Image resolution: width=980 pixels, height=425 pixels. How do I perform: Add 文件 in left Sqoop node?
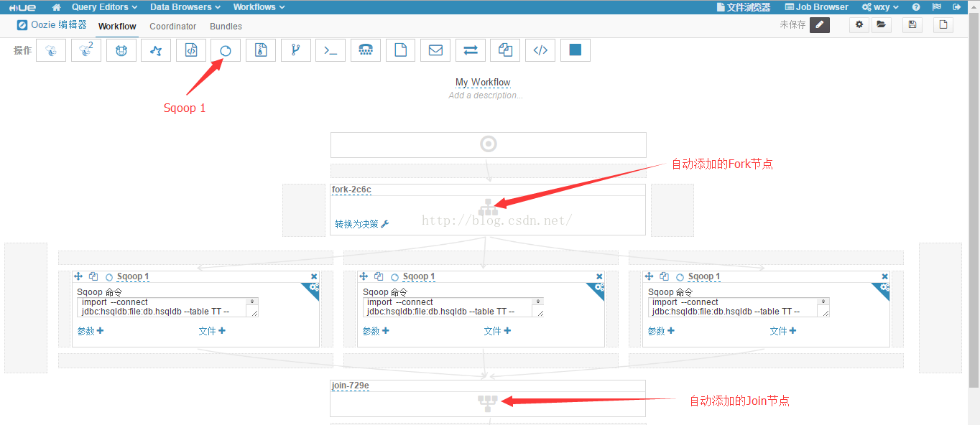tap(212, 331)
